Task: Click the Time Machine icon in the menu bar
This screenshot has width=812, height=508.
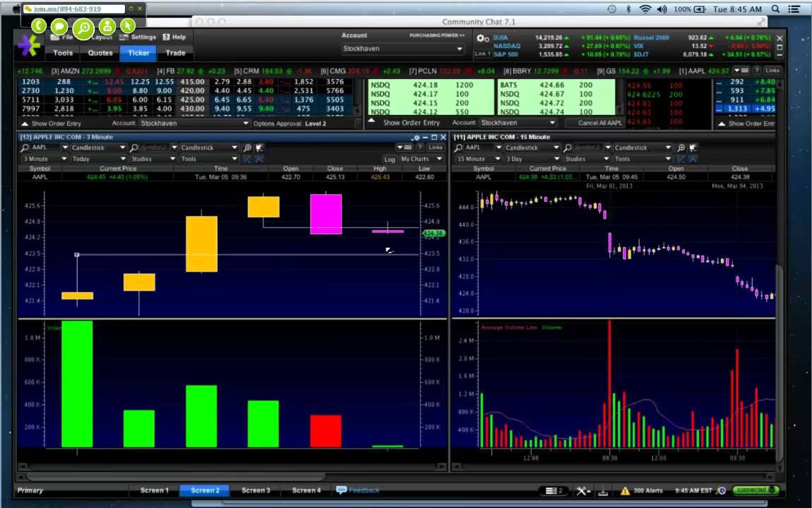Action: pos(611,9)
